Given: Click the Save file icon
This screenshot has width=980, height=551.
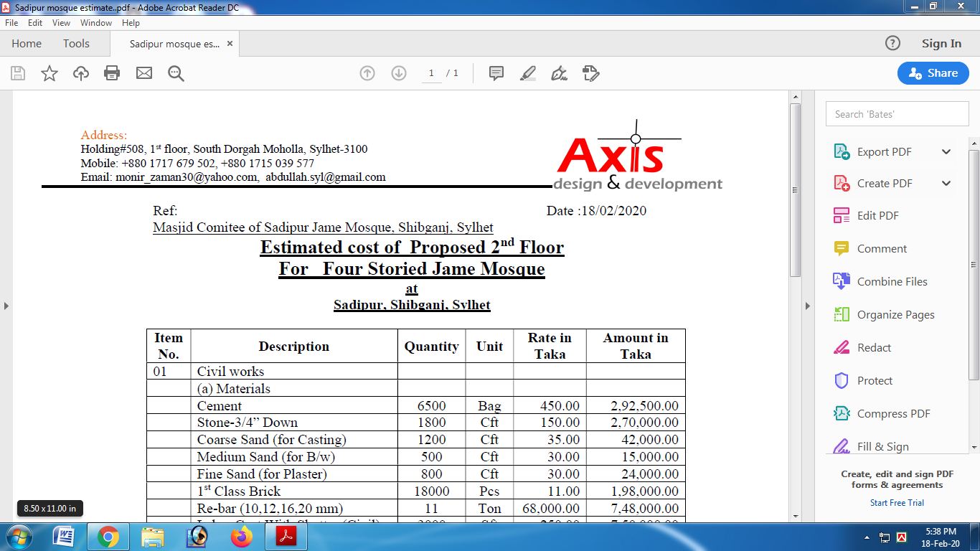Looking at the screenshot, I should coord(18,73).
